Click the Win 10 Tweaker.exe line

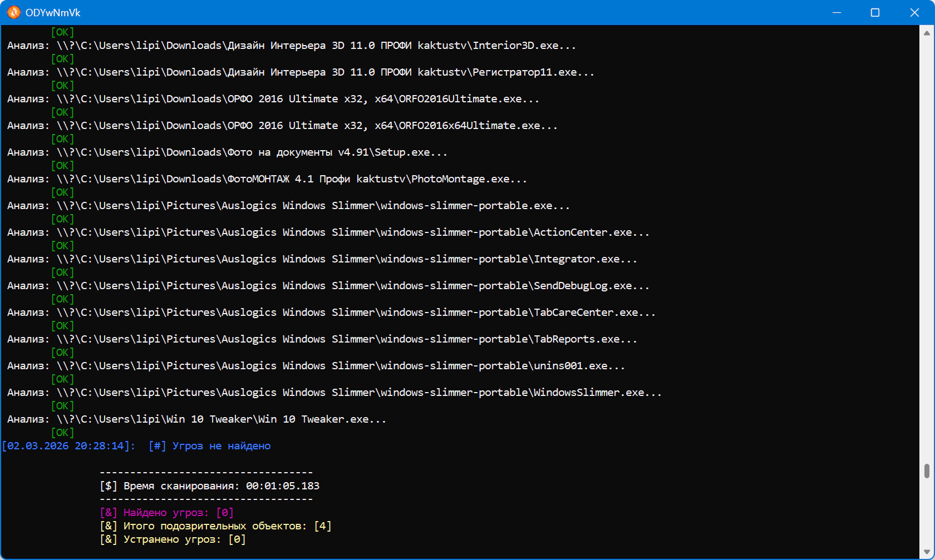(x=196, y=419)
